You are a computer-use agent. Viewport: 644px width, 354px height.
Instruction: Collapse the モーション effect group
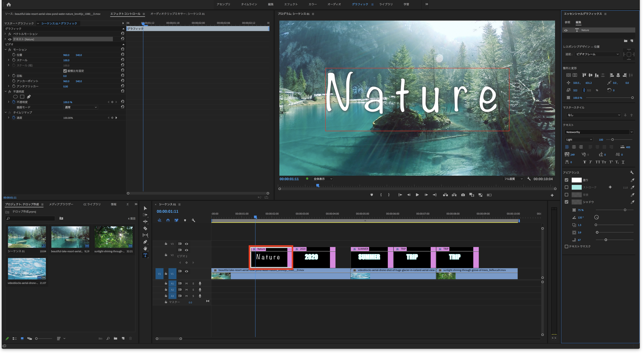click(x=5, y=50)
